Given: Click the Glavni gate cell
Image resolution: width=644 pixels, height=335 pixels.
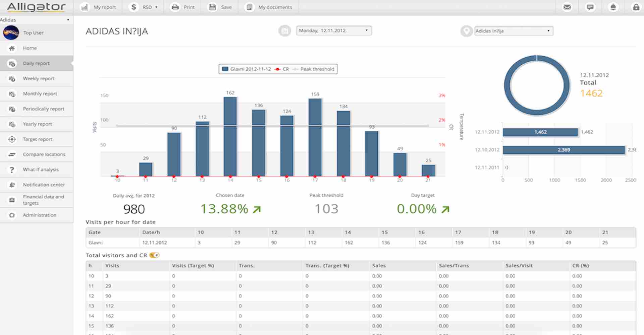Looking at the screenshot, I should click(x=112, y=243).
